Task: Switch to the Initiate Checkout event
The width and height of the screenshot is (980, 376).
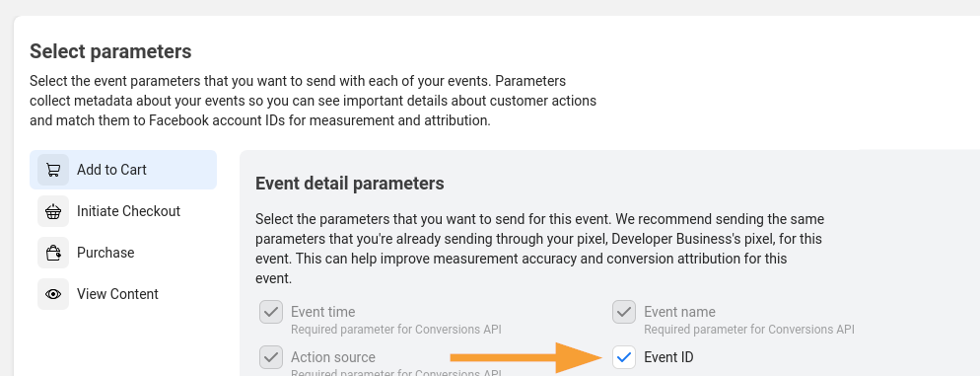Action: (x=123, y=211)
